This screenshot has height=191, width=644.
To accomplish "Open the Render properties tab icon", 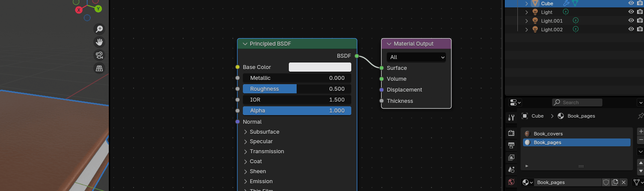I will pos(511,133).
